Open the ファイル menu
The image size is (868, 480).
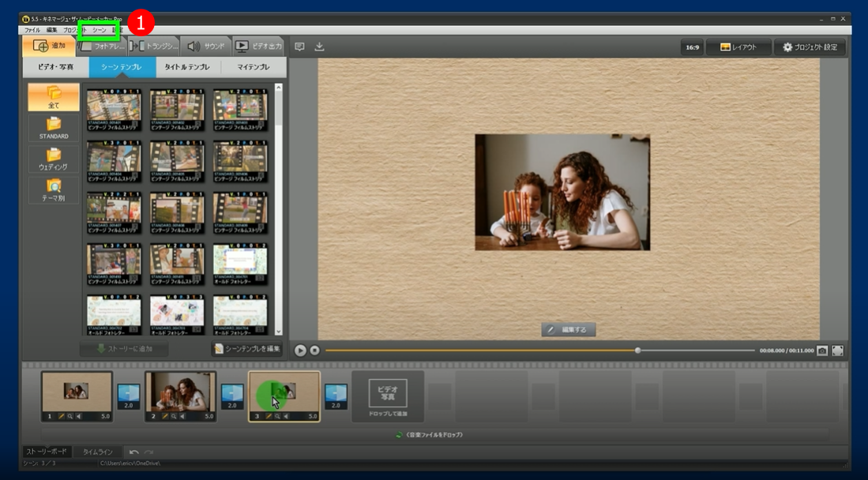pos(32,30)
